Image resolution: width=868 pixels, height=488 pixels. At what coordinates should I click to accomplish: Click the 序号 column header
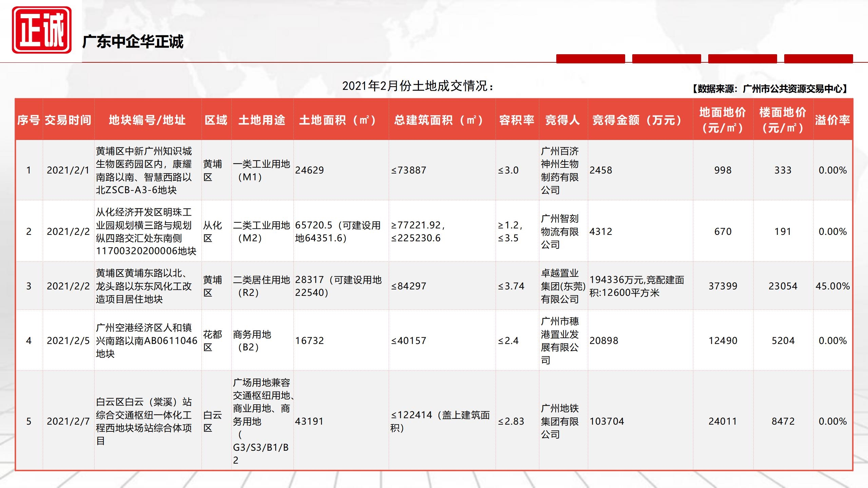pos(28,120)
